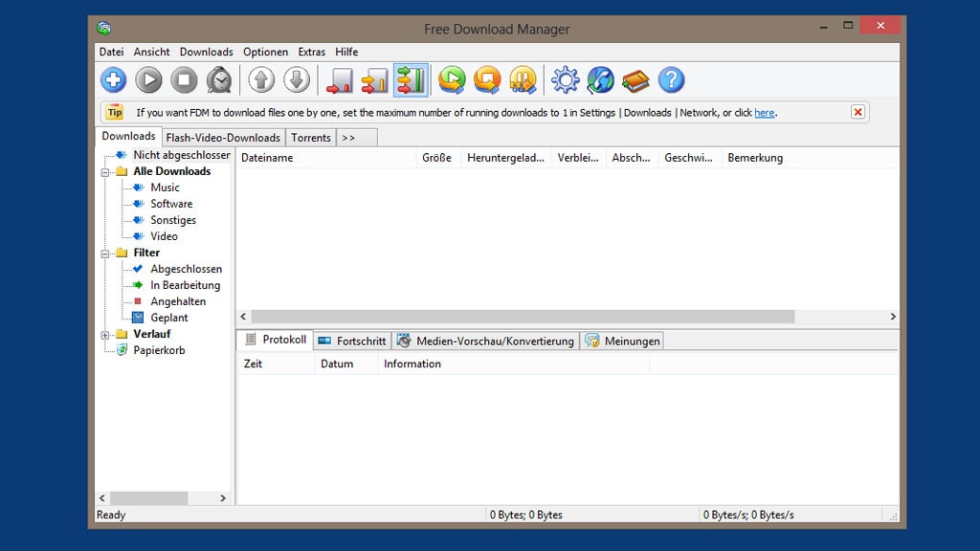Screen dimensions: 980x551
Task: Open the Hilfe menu
Action: pyautogui.click(x=346, y=52)
